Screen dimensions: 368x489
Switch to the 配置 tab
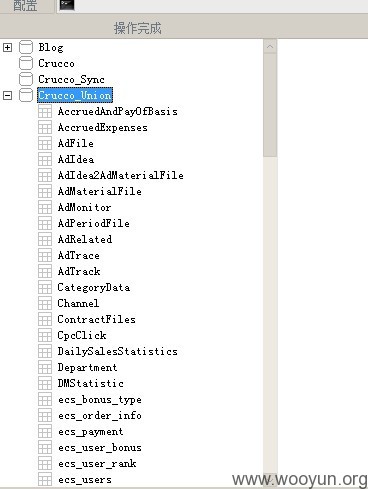pyautogui.click(x=27, y=6)
